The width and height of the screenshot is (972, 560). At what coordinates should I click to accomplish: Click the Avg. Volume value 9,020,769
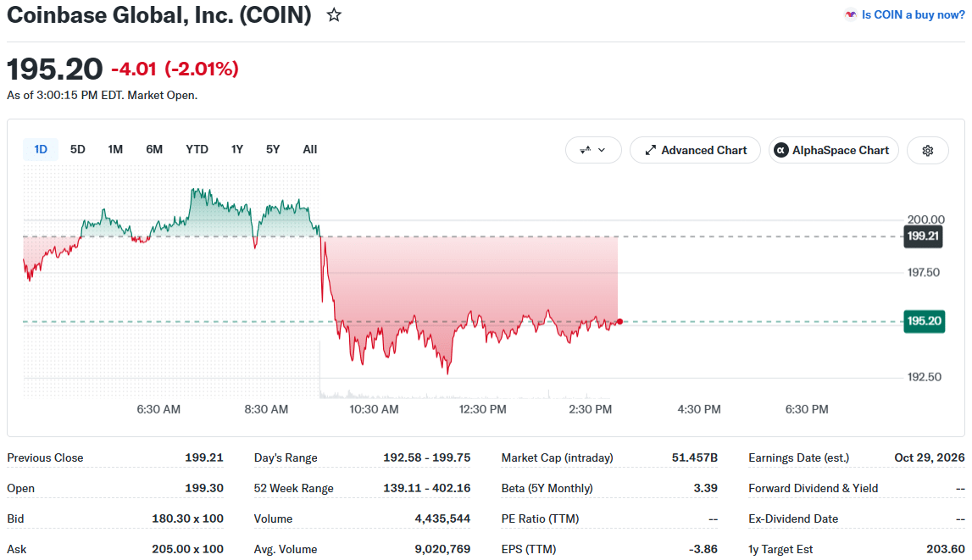[442, 549]
